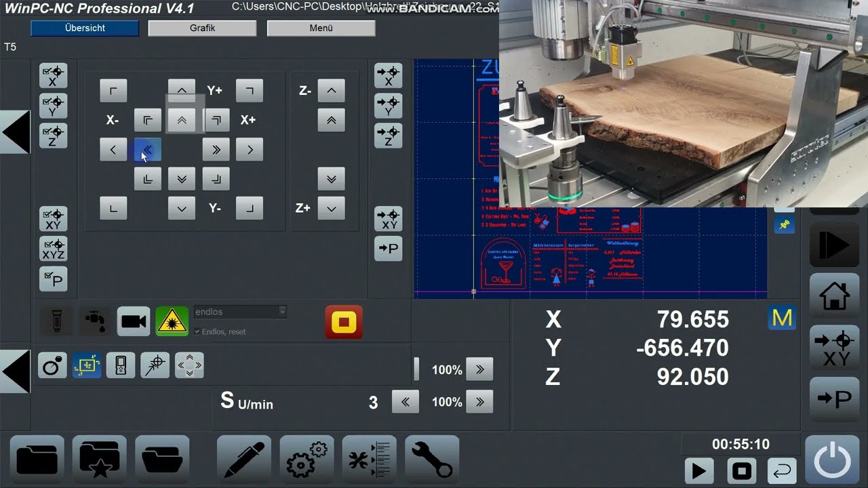Open file folder icon
Viewport: 868px width, 488px height.
pyautogui.click(x=37, y=460)
